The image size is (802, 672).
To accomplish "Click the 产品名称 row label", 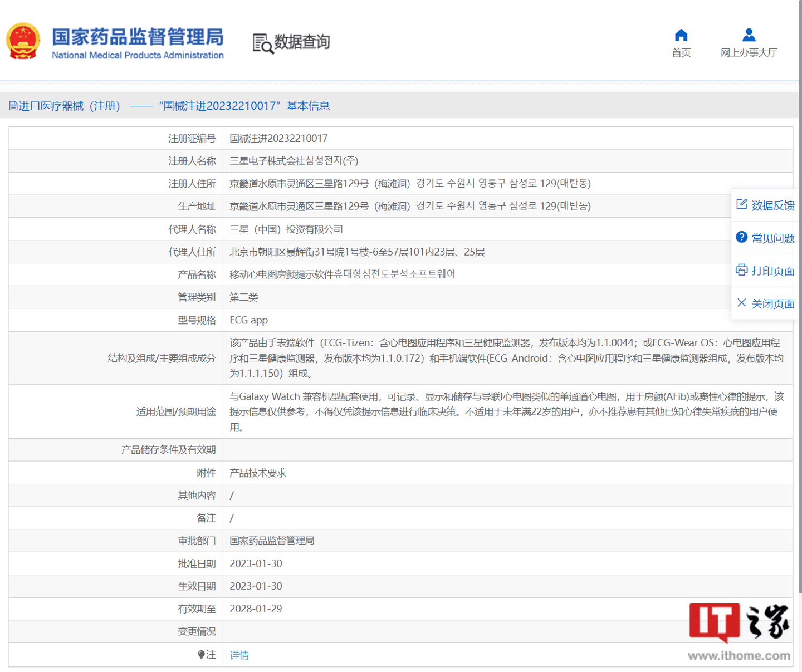I will coord(197,274).
